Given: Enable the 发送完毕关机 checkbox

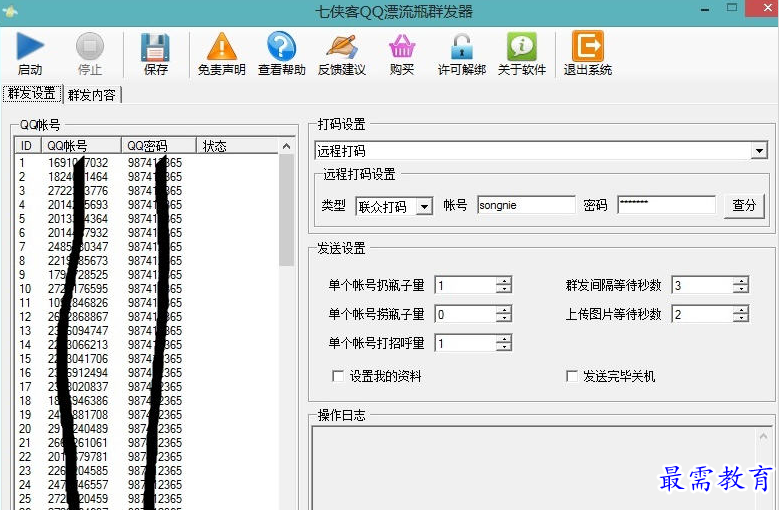Looking at the screenshot, I should click(572, 376).
